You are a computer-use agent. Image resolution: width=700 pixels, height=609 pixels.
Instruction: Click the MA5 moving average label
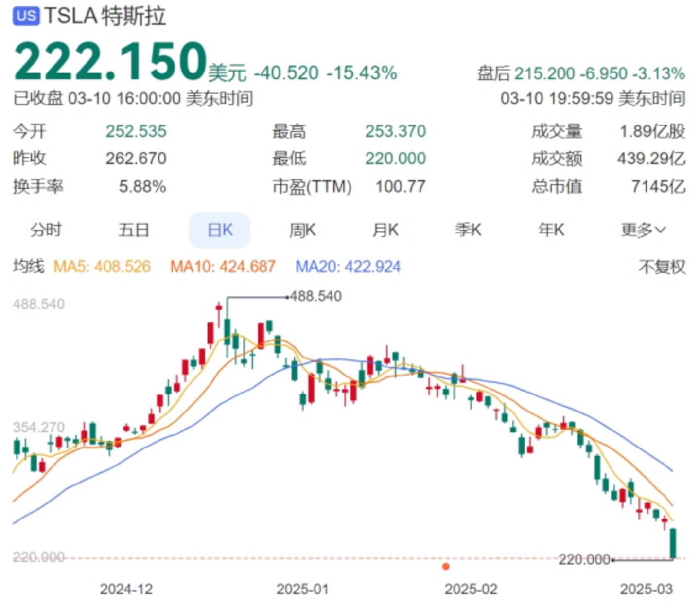102,267
